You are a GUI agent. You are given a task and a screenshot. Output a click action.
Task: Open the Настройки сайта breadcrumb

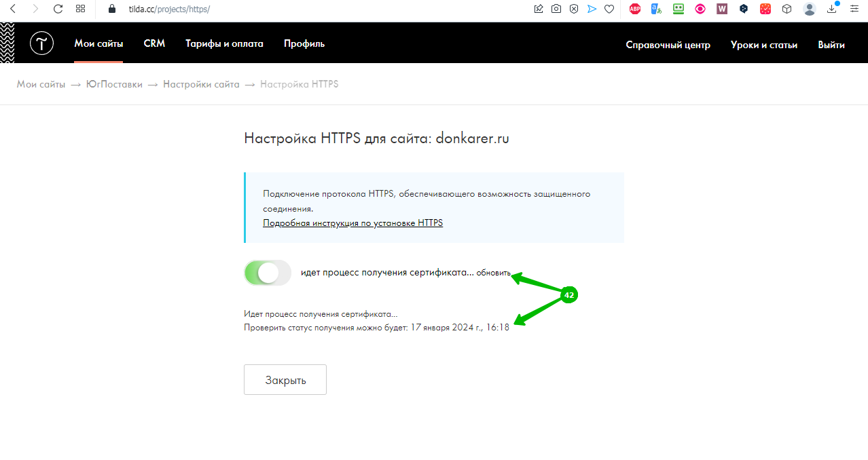point(201,85)
